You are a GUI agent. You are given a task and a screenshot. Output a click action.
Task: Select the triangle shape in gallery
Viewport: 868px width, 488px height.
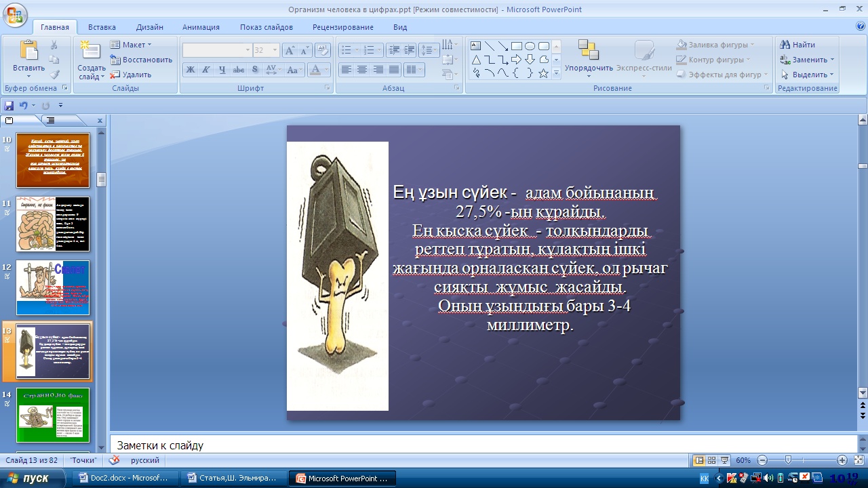(476, 60)
